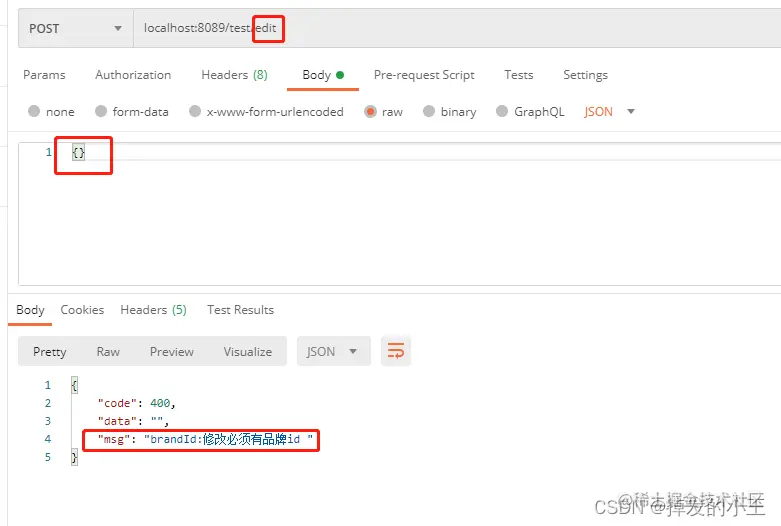
Task: Open the POST method dropdown
Action: 76,28
